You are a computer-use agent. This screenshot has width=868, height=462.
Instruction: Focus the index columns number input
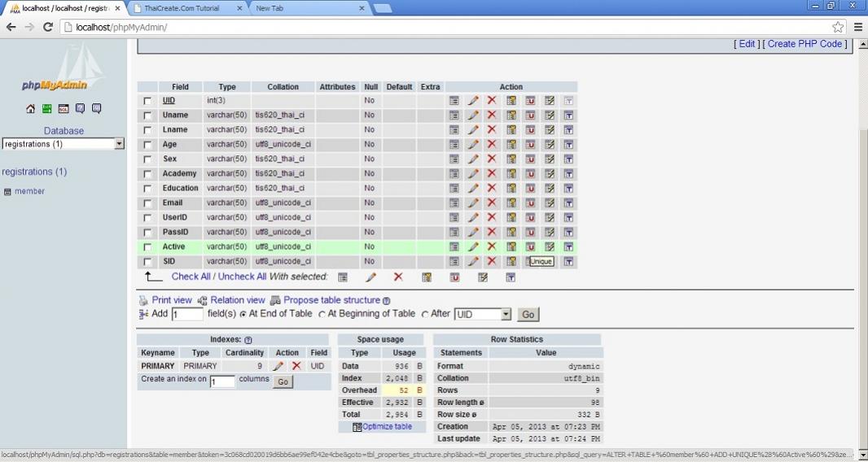(222, 381)
